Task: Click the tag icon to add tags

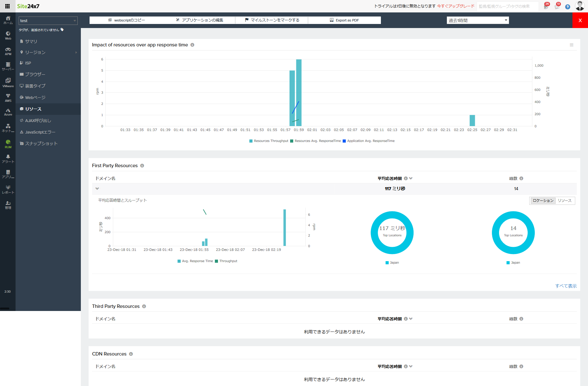Action: point(62,30)
